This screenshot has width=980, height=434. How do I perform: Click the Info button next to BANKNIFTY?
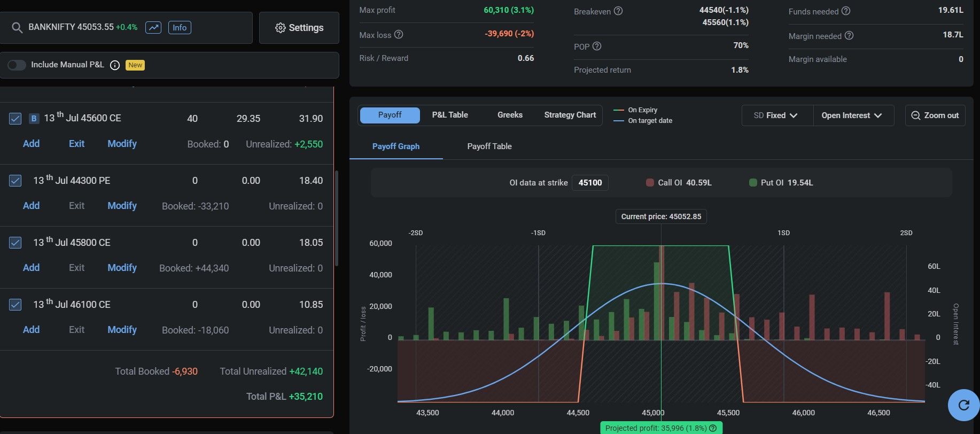click(180, 27)
